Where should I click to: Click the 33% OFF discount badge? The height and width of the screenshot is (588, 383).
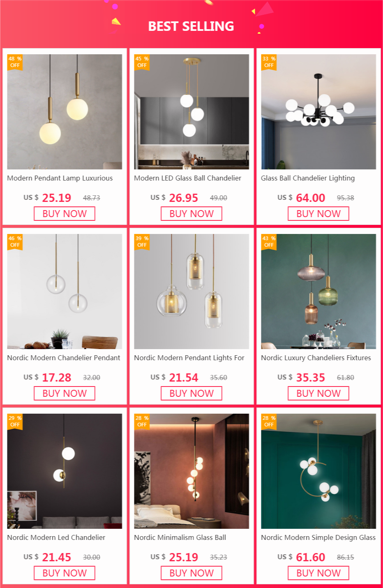[x=269, y=62]
